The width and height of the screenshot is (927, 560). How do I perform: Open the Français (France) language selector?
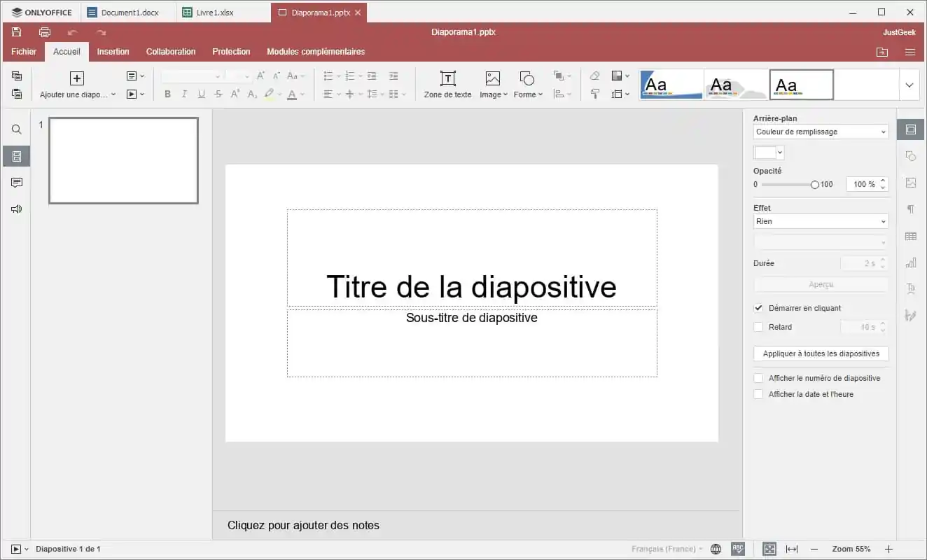tap(667, 549)
